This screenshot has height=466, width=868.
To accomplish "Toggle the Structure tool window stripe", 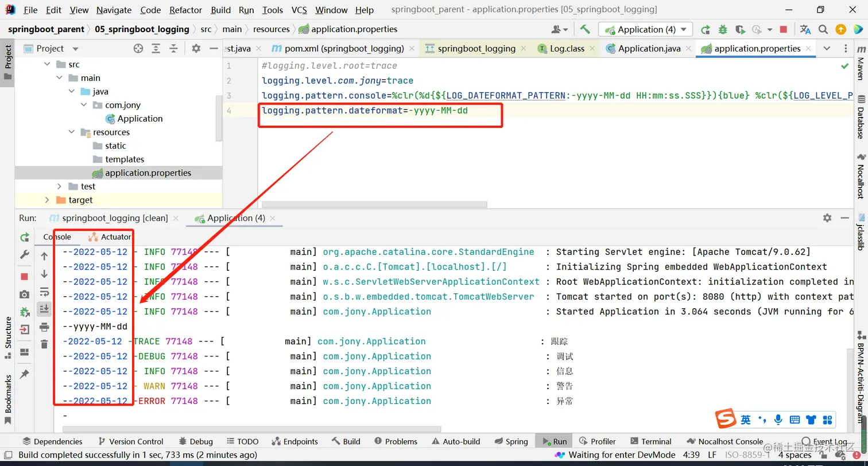I will point(7,337).
